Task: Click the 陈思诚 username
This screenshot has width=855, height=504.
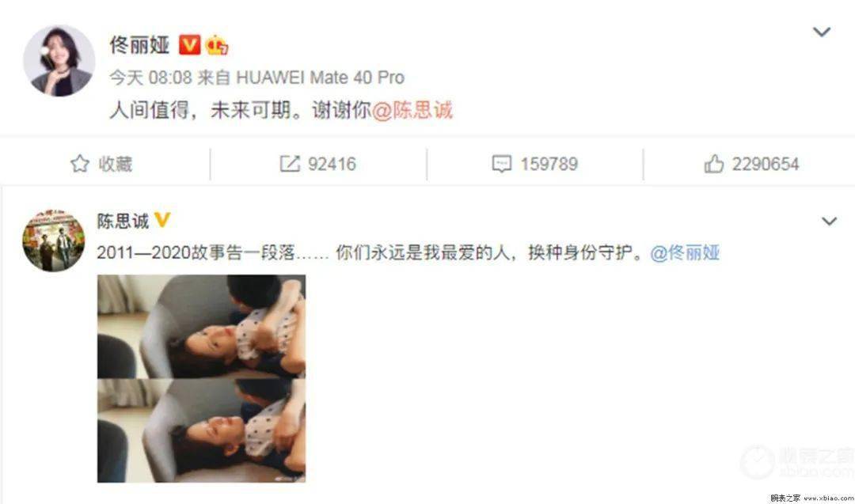Action: click(x=123, y=221)
